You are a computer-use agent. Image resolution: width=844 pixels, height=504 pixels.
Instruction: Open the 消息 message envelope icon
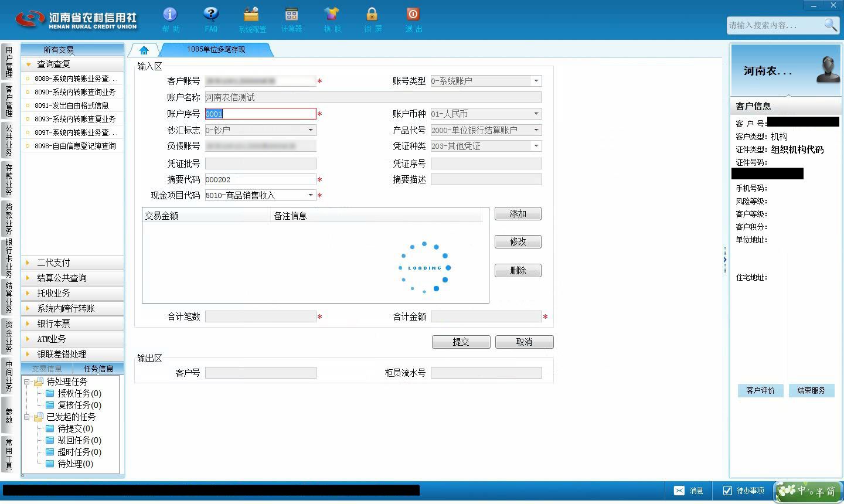679,491
